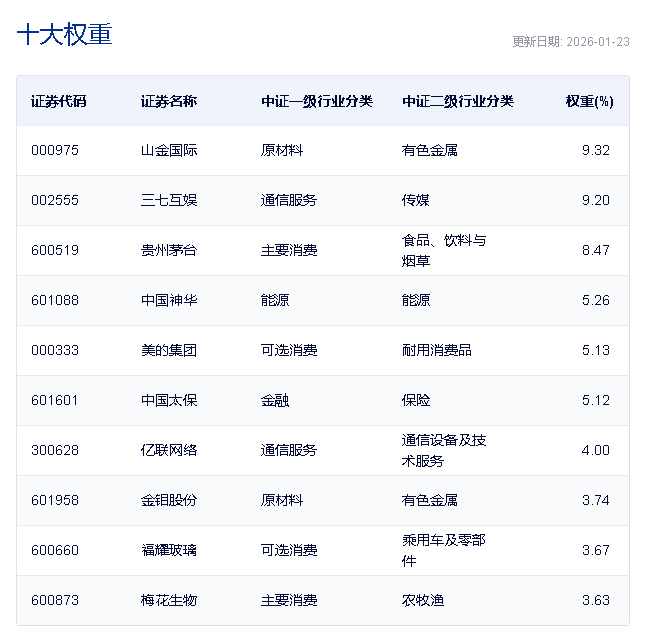This screenshot has height=637, width=649.
Task: Select the name 梅花生物
Action: coord(169,601)
